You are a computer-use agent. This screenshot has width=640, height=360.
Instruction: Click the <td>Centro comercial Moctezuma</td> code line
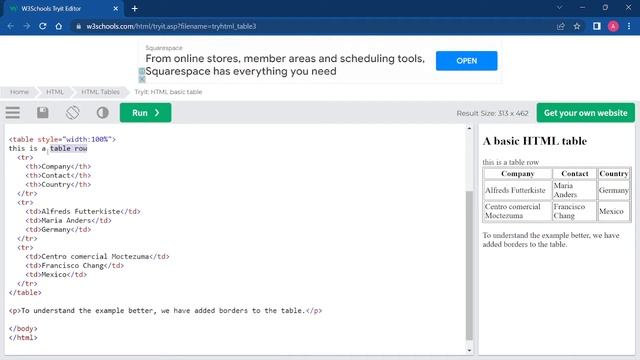click(97, 256)
